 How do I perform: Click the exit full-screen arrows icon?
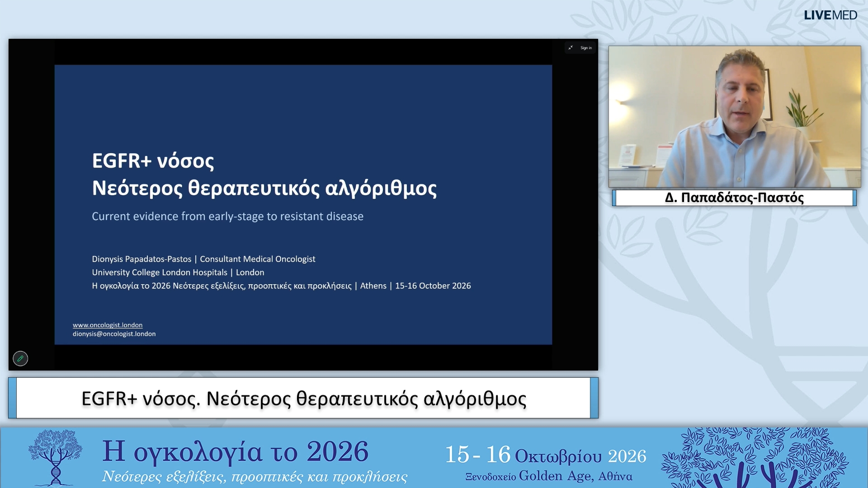tap(571, 48)
